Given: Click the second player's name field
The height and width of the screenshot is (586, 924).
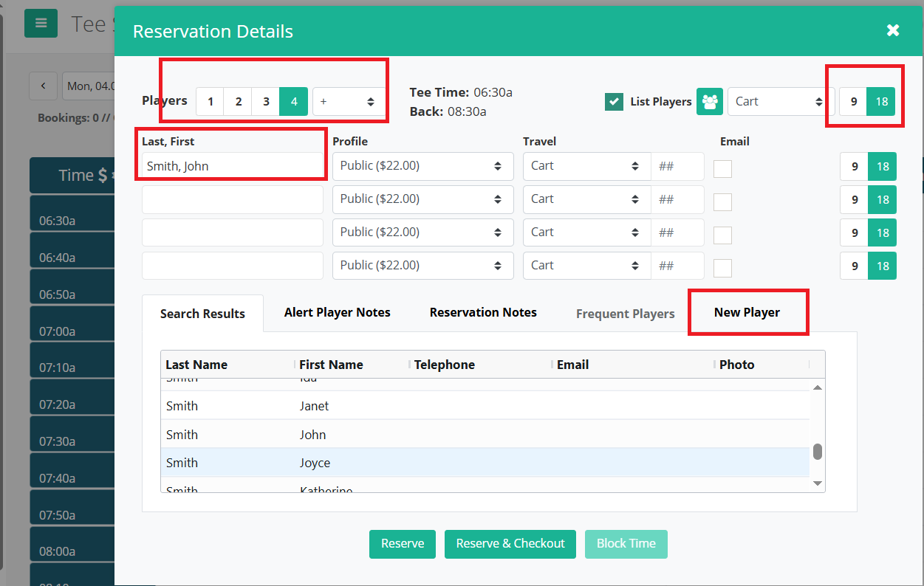Looking at the screenshot, I should click(x=233, y=199).
